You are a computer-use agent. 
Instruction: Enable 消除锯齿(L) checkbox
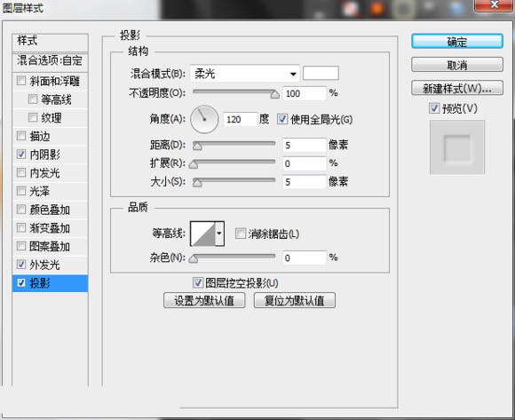click(x=241, y=234)
